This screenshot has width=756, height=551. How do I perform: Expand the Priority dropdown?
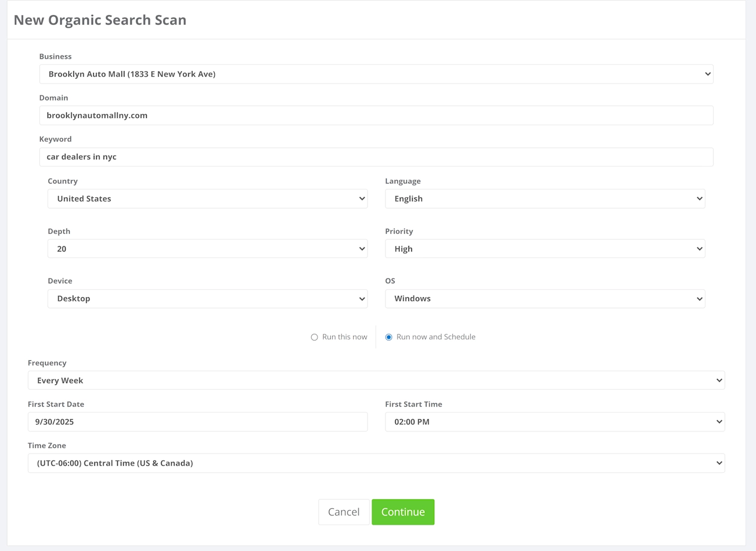point(545,248)
